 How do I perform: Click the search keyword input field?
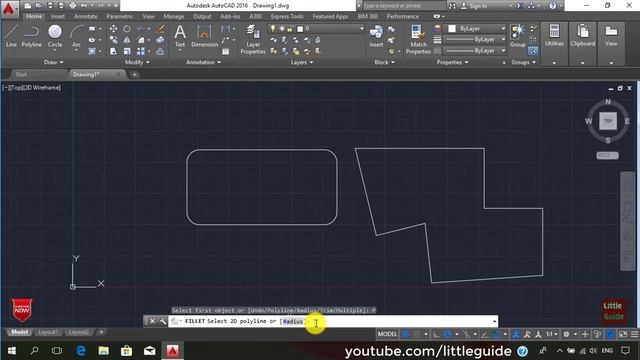point(403,6)
